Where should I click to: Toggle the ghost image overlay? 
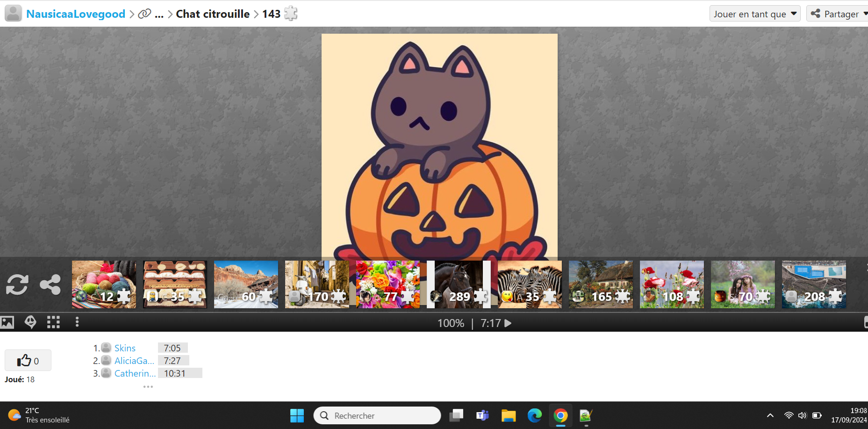[x=30, y=322]
